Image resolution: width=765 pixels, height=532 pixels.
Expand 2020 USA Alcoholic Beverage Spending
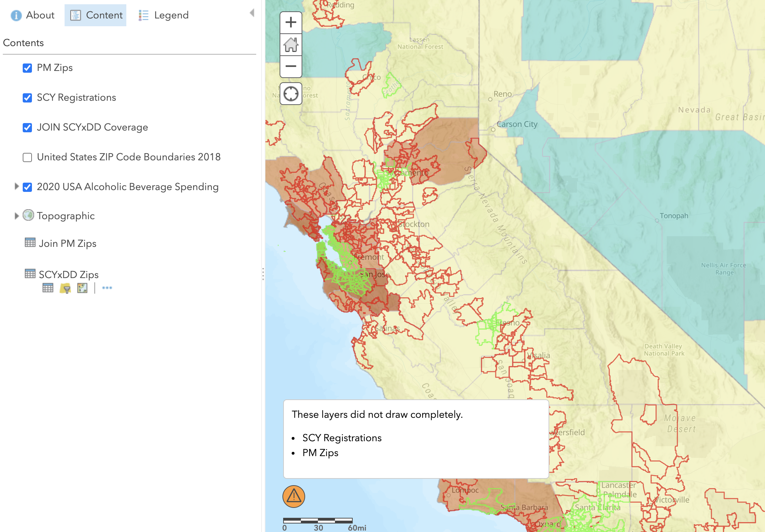coord(16,187)
